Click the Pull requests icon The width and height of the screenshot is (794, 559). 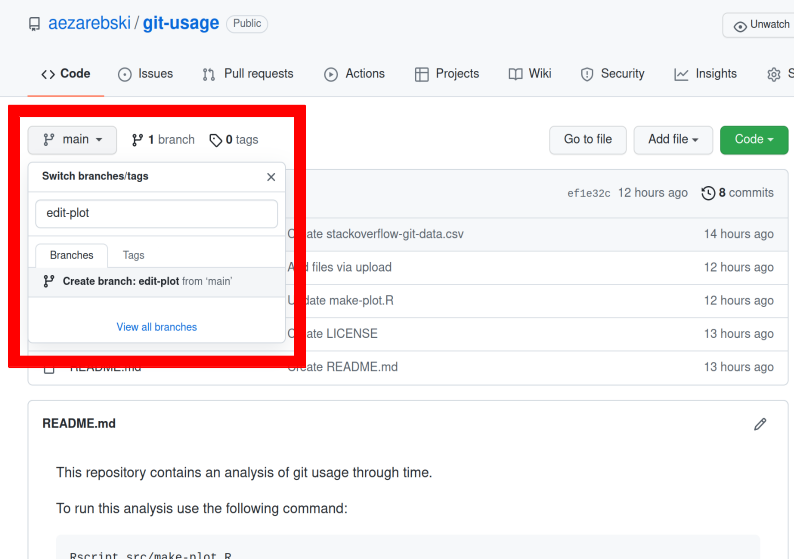[x=209, y=75]
